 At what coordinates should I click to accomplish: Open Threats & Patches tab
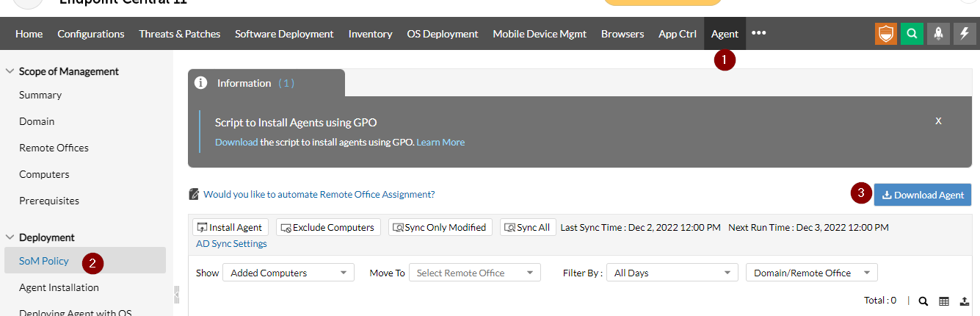[180, 34]
